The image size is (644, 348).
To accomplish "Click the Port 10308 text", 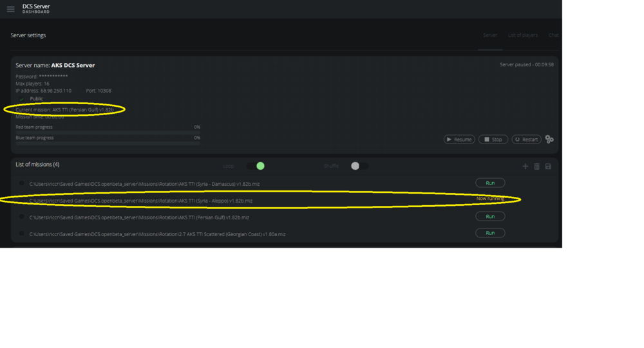I will (x=99, y=91).
